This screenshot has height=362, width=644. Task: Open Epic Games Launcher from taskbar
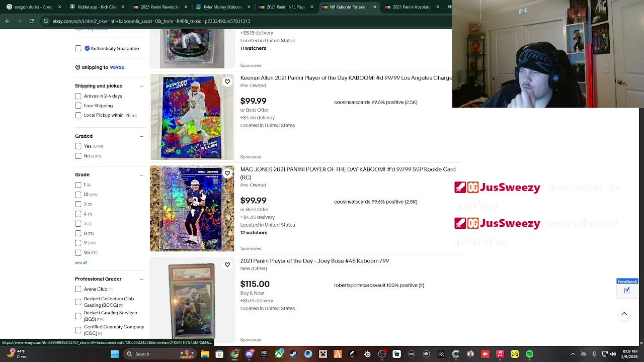point(264,354)
